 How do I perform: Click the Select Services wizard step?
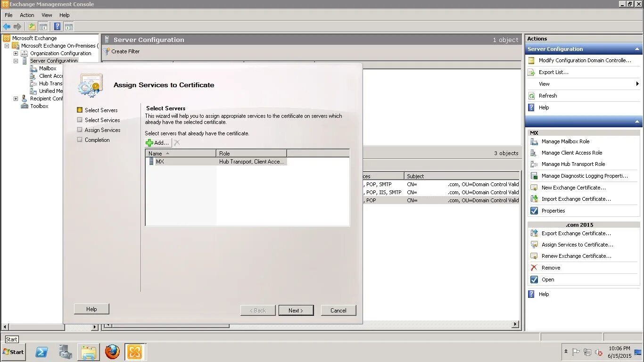(x=102, y=120)
